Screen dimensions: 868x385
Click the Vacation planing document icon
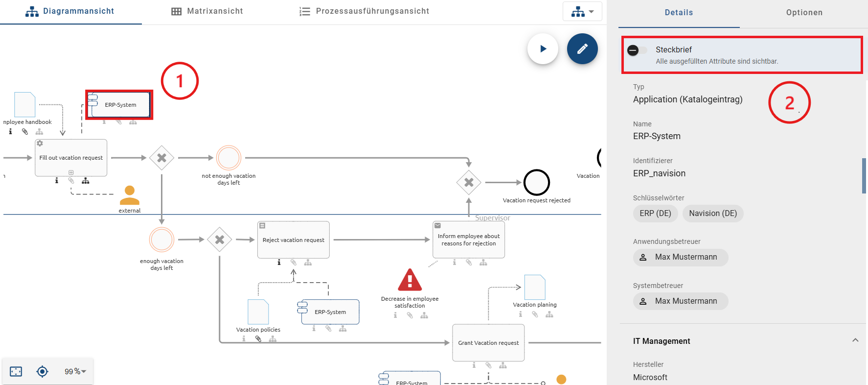pyautogui.click(x=534, y=287)
